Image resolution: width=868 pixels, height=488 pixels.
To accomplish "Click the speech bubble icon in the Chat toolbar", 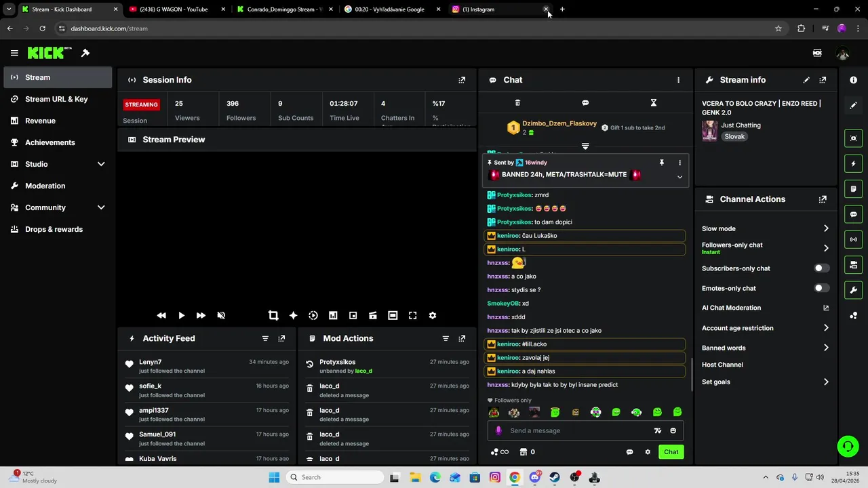I will point(585,103).
